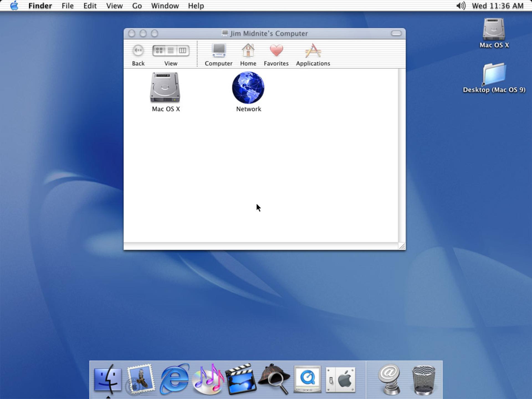Click the Back button
The width and height of the screenshot is (532, 399).
[x=138, y=50]
